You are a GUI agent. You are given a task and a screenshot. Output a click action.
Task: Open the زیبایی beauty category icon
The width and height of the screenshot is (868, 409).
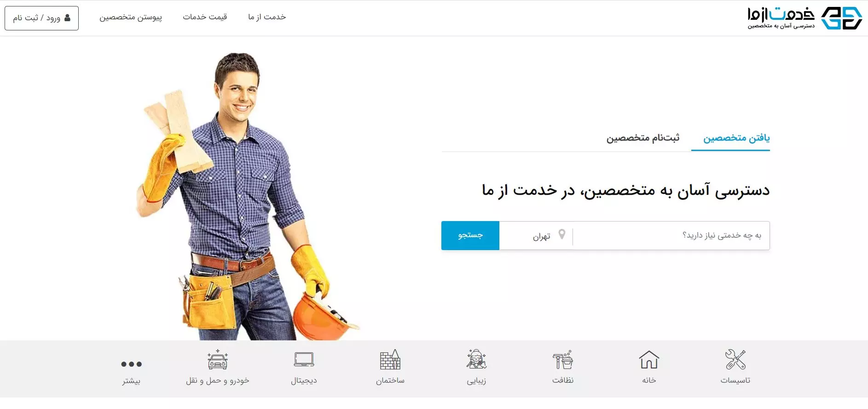pyautogui.click(x=476, y=359)
